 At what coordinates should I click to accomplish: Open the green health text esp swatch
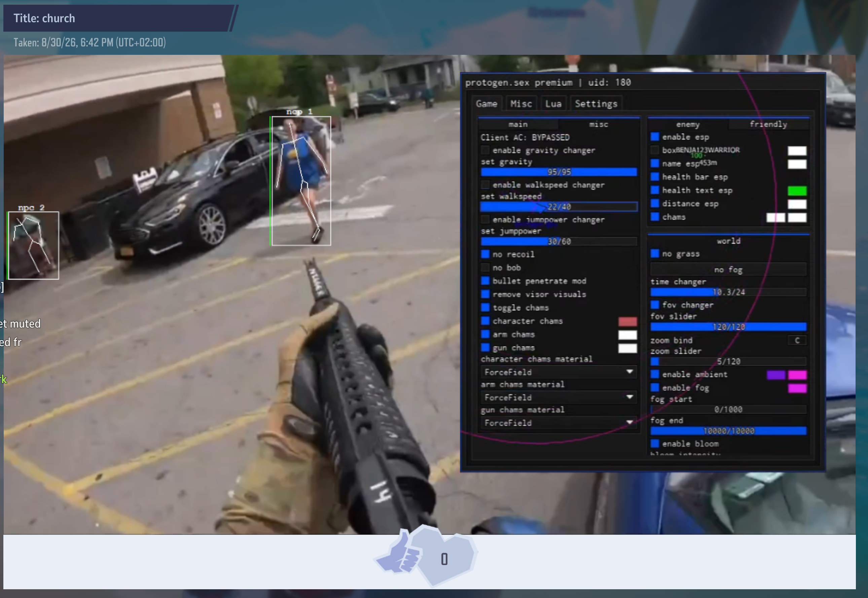click(x=797, y=191)
